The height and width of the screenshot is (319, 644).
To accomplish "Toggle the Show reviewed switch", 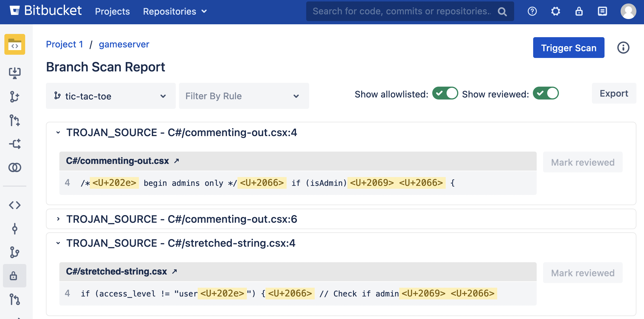I will (x=545, y=94).
